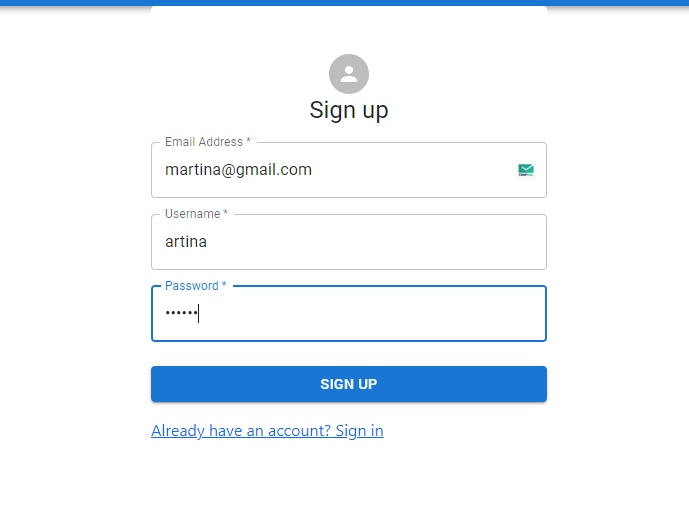Click the masked password dots
This screenshot has height=513, width=689.
(x=181, y=314)
